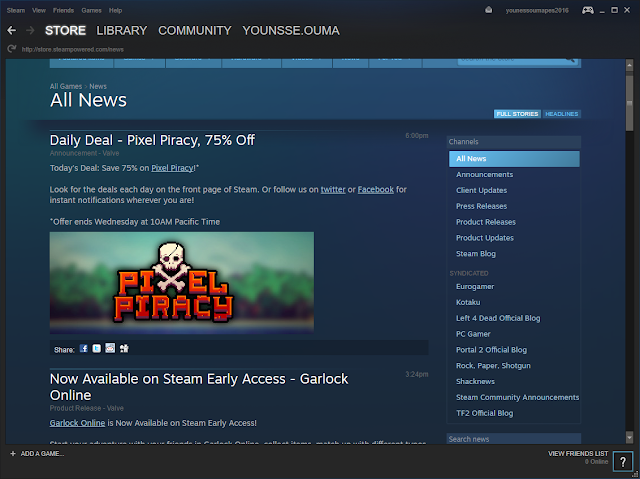Reload page with the refresh icon
Image resolution: width=640 pixels, height=479 pixels.
(12, 49)
